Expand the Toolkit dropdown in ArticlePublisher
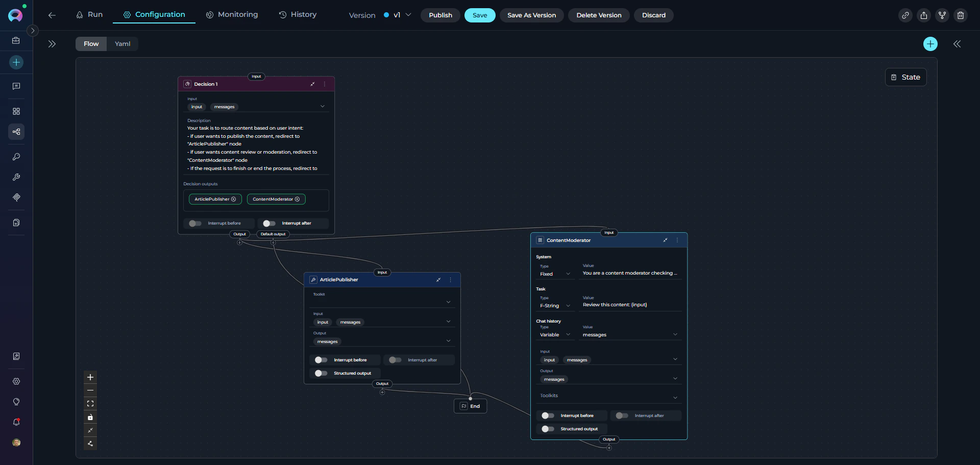This screenshot has height=465, width=980. click(x=448, y=302)
